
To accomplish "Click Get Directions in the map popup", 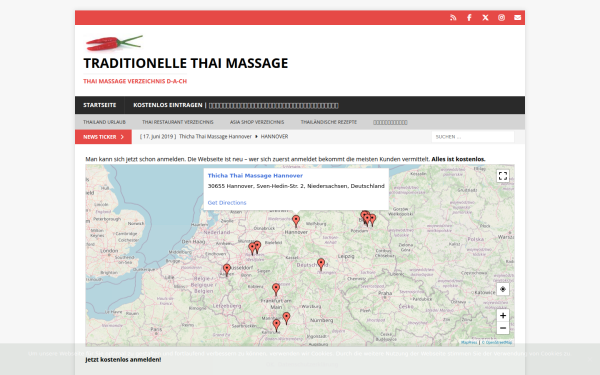I will point(227,203).
